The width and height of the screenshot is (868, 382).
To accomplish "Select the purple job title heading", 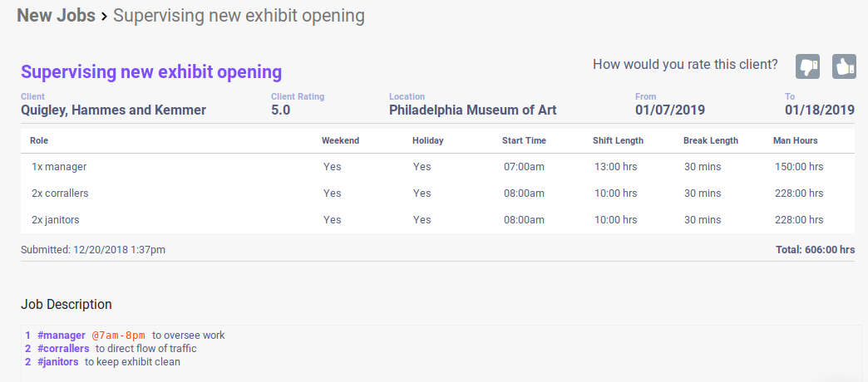I will 151,71.
